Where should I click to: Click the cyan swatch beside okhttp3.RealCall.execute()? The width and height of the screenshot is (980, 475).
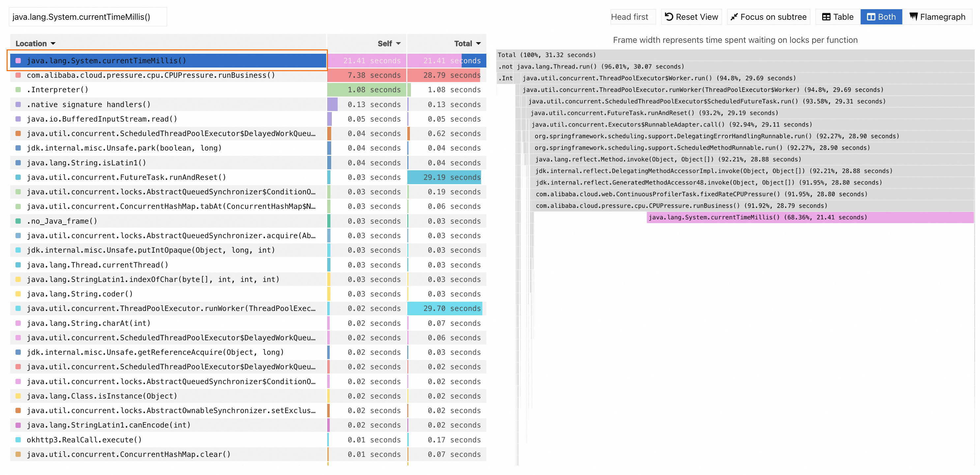[x=18, y=440]
